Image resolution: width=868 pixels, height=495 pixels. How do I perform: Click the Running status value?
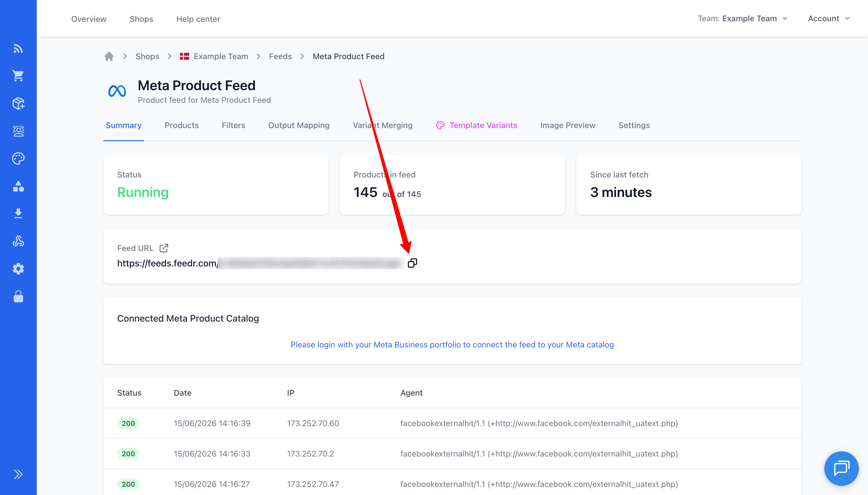[x=143, y=192]
